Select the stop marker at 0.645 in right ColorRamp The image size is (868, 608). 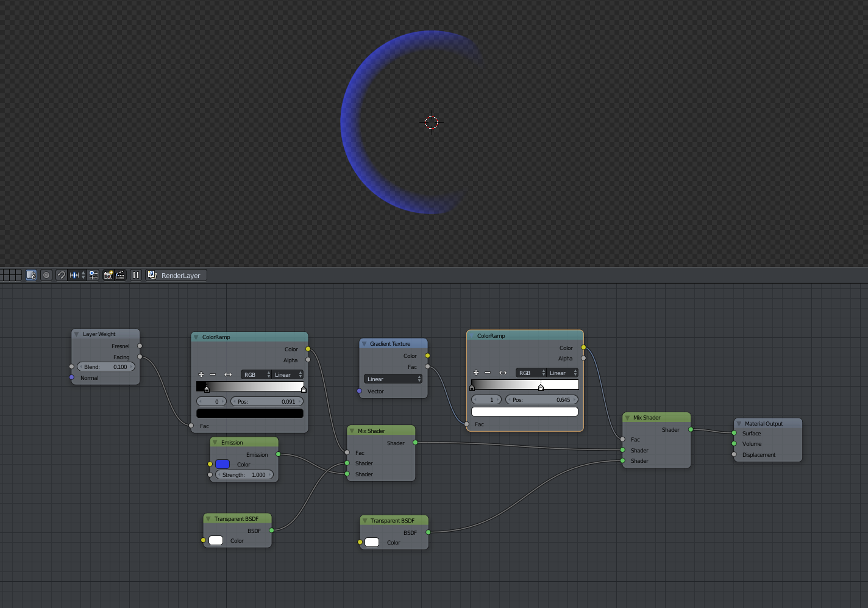(541, 387)
